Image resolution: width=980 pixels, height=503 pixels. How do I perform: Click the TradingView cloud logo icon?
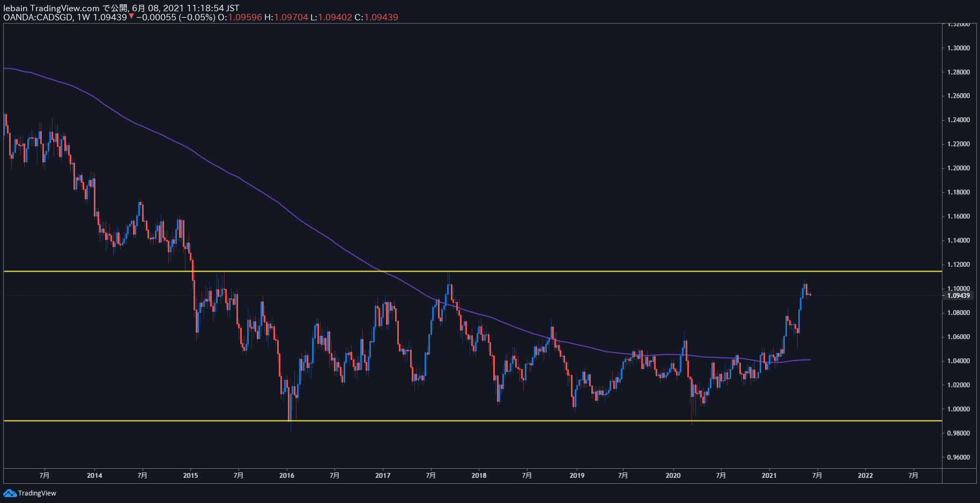click(10, 493)
